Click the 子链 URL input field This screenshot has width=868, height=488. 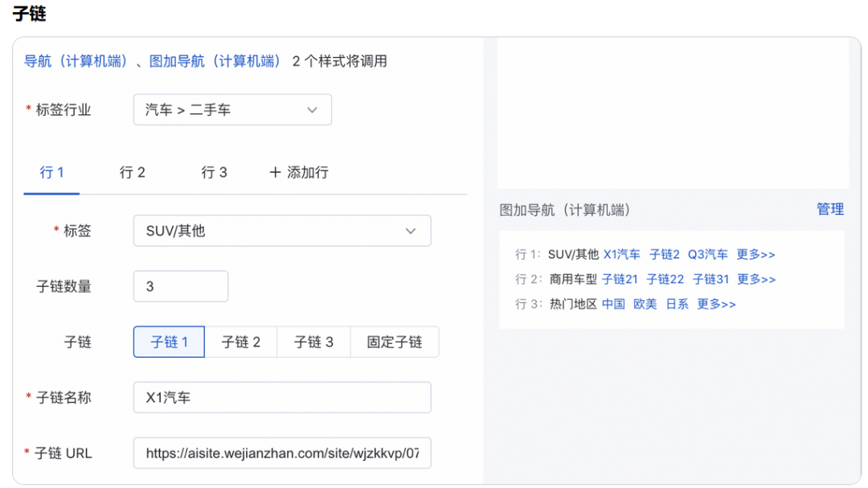(281, 453)
